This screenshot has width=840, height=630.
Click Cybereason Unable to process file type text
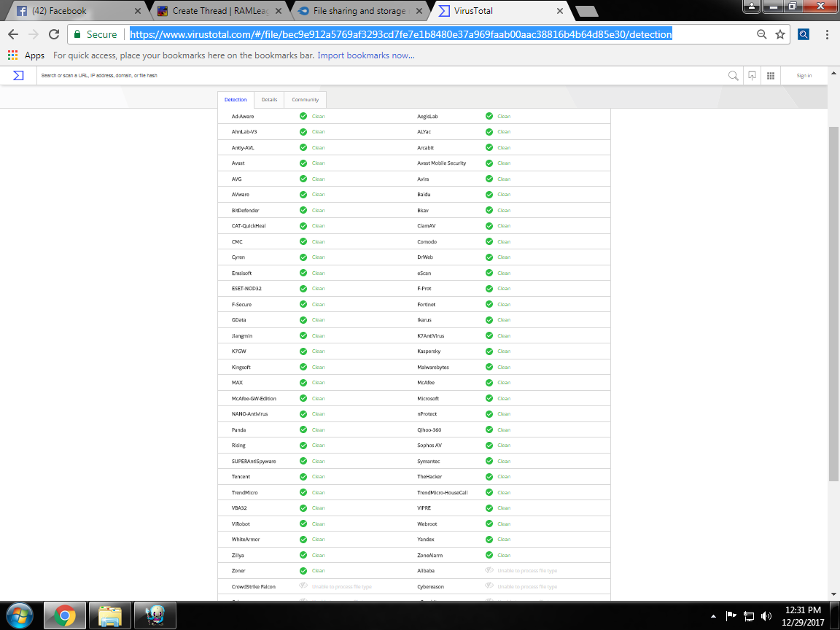click(527, 586)
